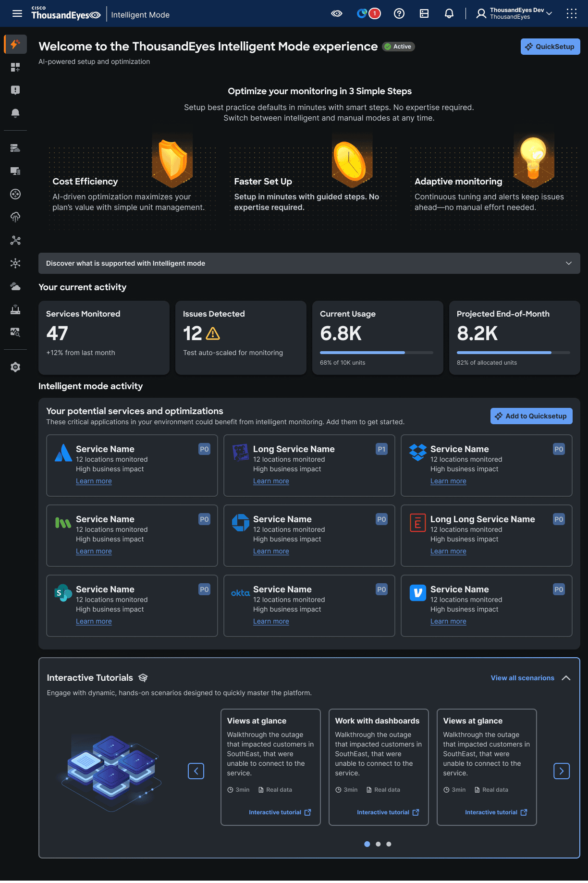Click the P1 priority badge on Long Service Name
Image resolution: width=588 pixels, height=883 pixels.
(381, 449)
